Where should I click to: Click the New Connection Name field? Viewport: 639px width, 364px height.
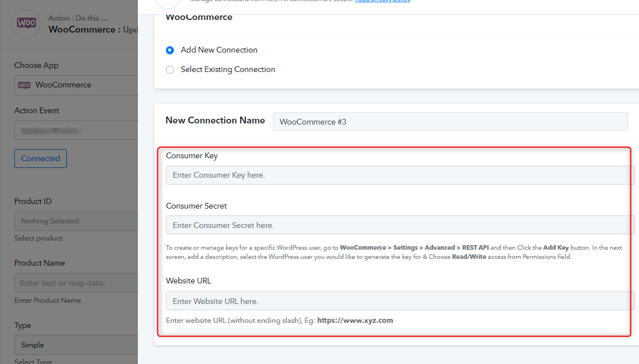pos(450,121)
